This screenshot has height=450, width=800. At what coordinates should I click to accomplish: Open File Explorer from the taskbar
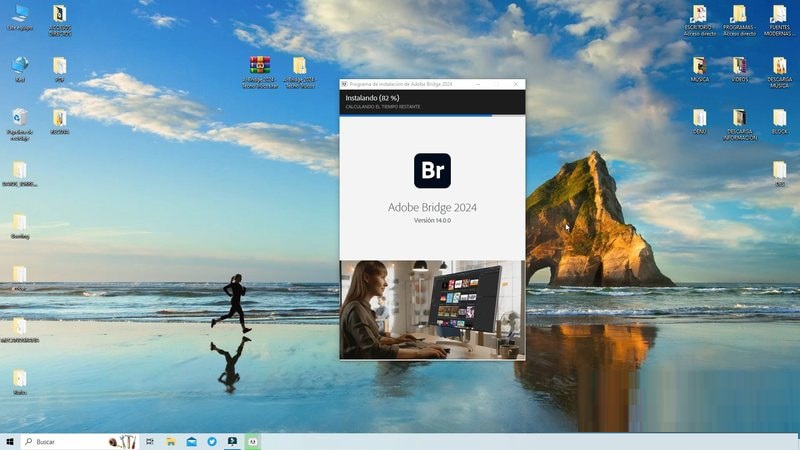tap(171, 441)
